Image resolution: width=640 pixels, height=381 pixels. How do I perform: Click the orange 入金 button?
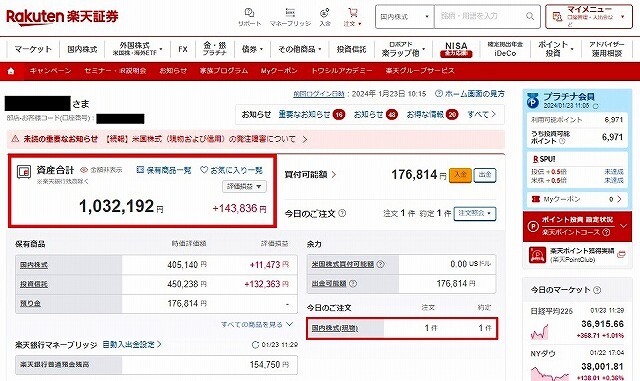tap(460, 175)
